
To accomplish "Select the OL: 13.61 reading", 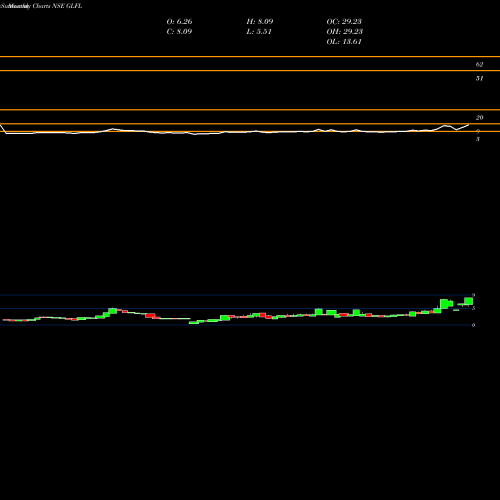I will pos(344,42).
